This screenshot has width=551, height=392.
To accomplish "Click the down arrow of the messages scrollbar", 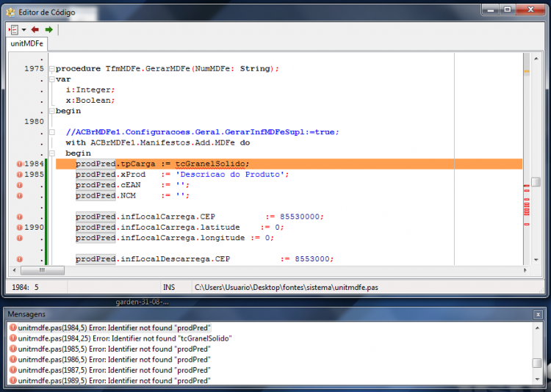I will (537, 379).
